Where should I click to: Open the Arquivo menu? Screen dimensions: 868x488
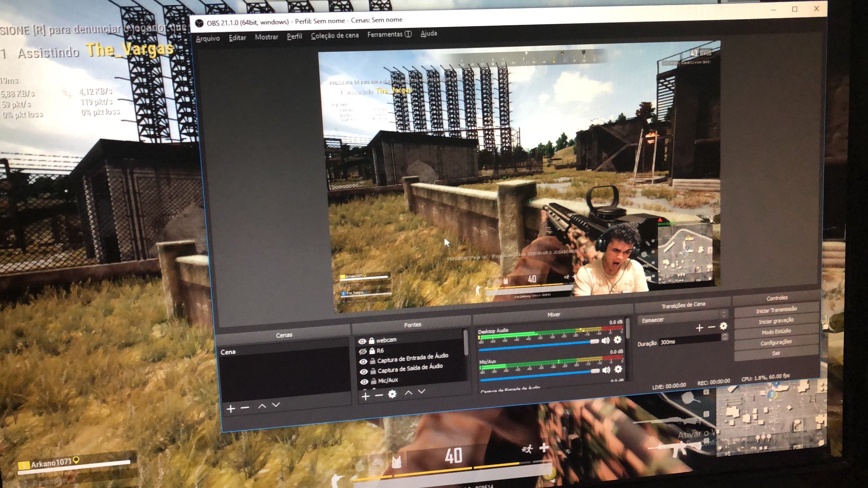click(x=208, y=39)
